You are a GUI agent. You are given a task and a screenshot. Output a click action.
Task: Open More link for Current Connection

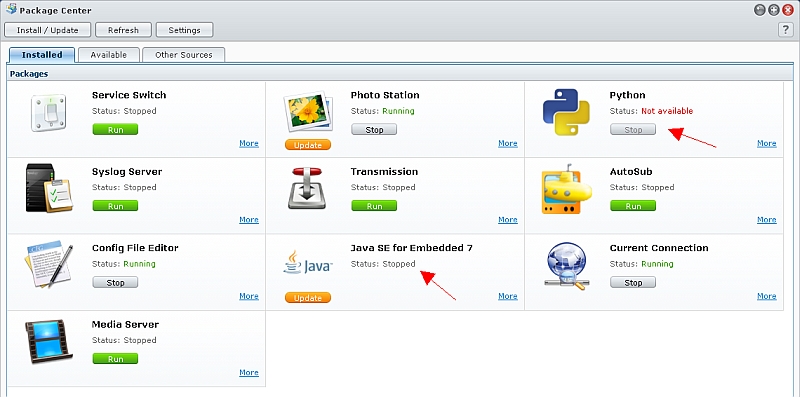coord(766,296)
